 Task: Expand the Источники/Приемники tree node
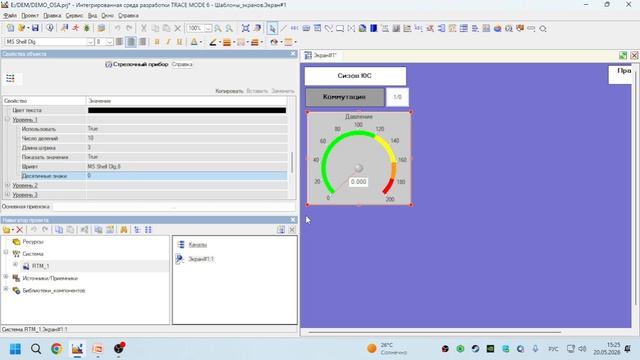coord(6,277)
